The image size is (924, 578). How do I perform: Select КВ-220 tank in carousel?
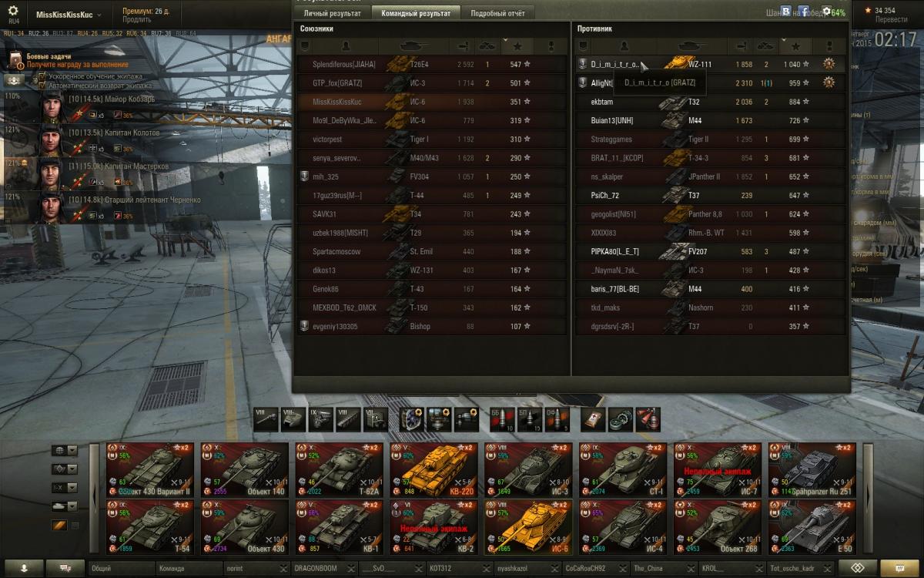click(x=434, y=469)
